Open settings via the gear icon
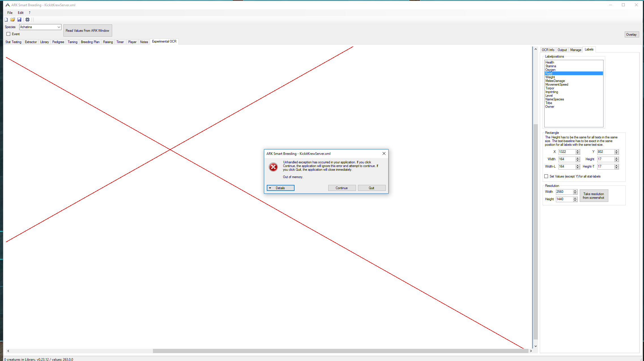 point(27,19)
